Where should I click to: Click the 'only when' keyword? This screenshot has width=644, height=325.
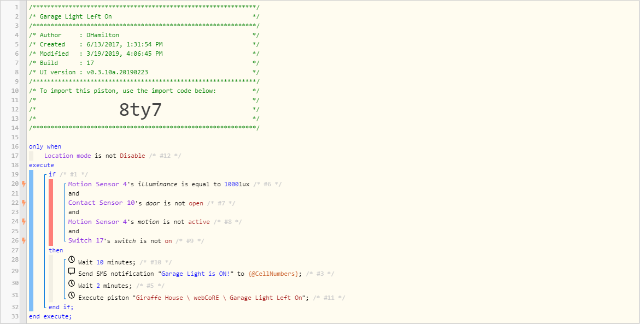point(45,146)
